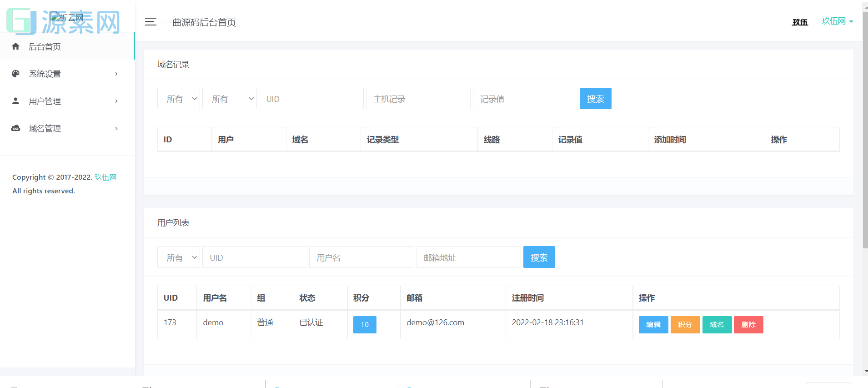Click the page vertical scrollbar thumb
The image size is (868, 388).
click(865, 130)
